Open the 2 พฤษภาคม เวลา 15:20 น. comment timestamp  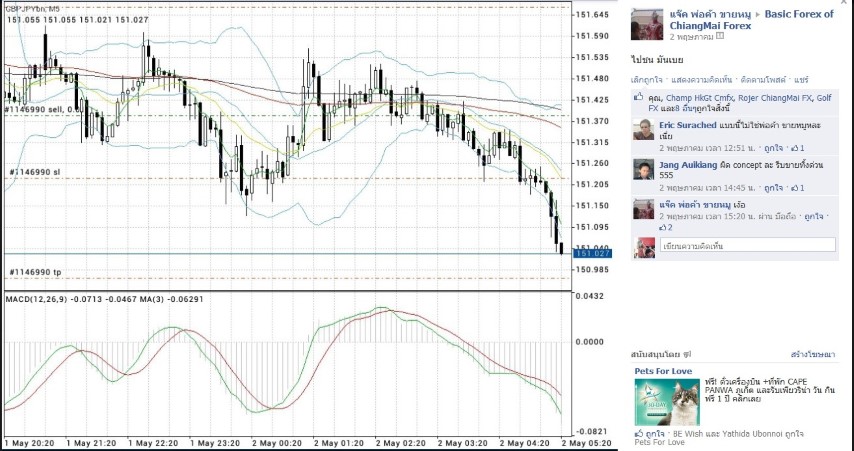[706, 216]
